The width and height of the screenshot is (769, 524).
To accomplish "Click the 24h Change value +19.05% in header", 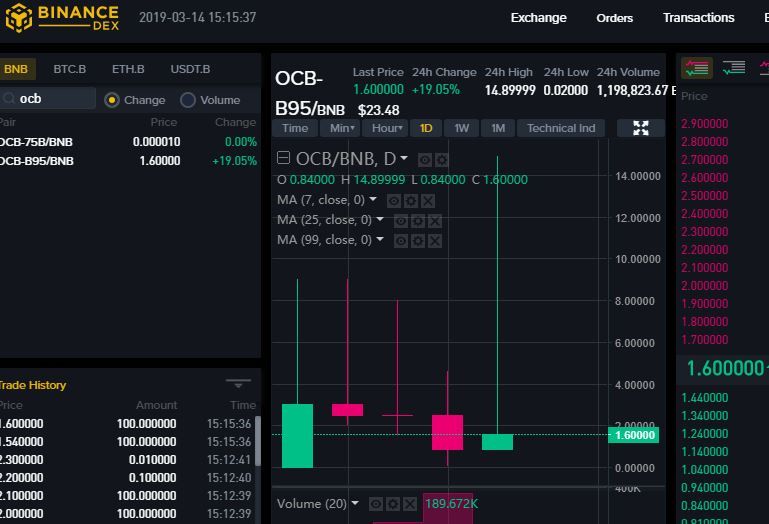I will click(436, 90).
